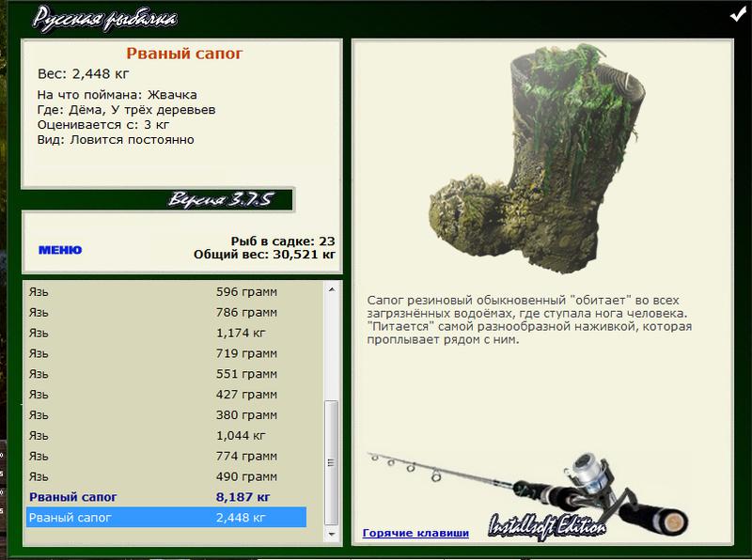
Task: Click the Рваный сапог heading
Action: click(184, 54)
